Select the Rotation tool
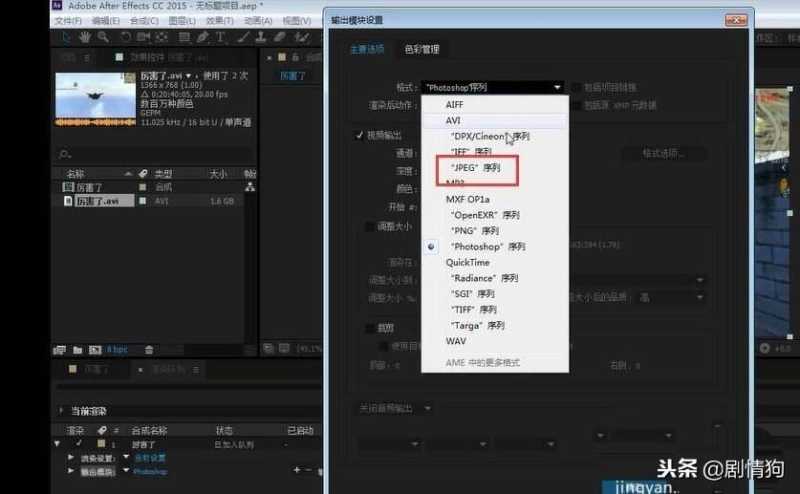Screen dimensions: 800x494 tap(126, 37)
